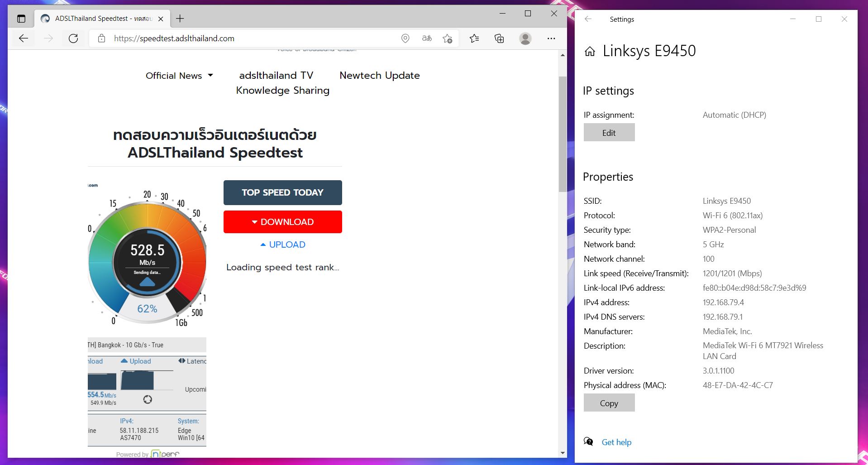Click the Upload tab in results panel
The height and width of the screenshot is (465, 868).
click(136, 361)
